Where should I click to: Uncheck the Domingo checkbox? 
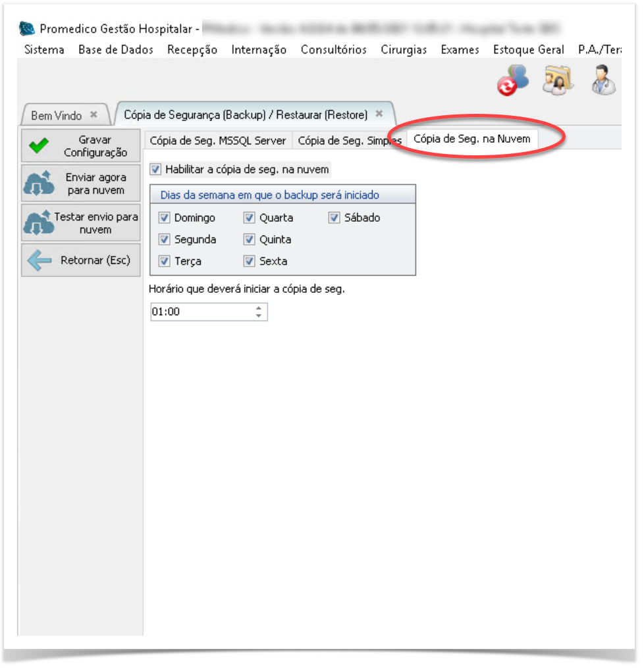click(x=165, y=218)
